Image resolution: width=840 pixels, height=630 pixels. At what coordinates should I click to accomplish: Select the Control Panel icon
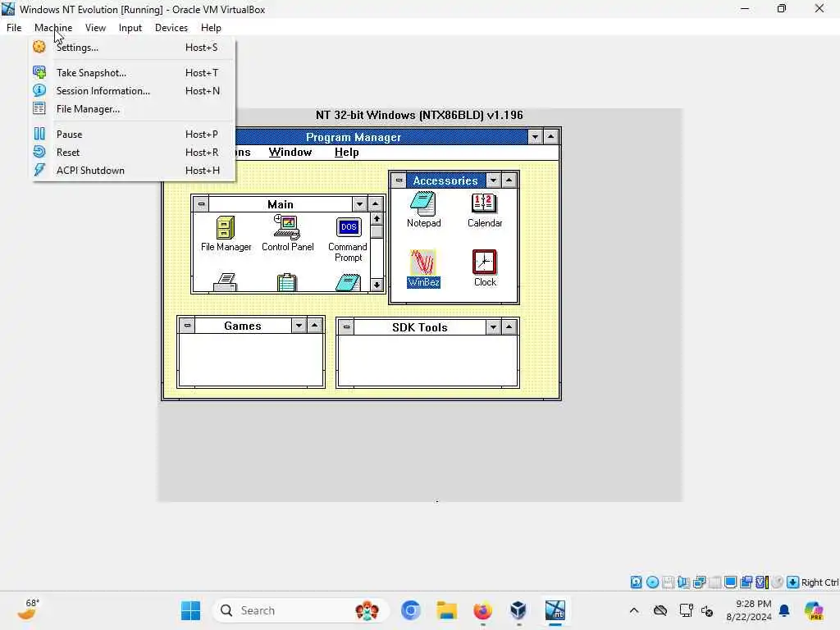287,227
